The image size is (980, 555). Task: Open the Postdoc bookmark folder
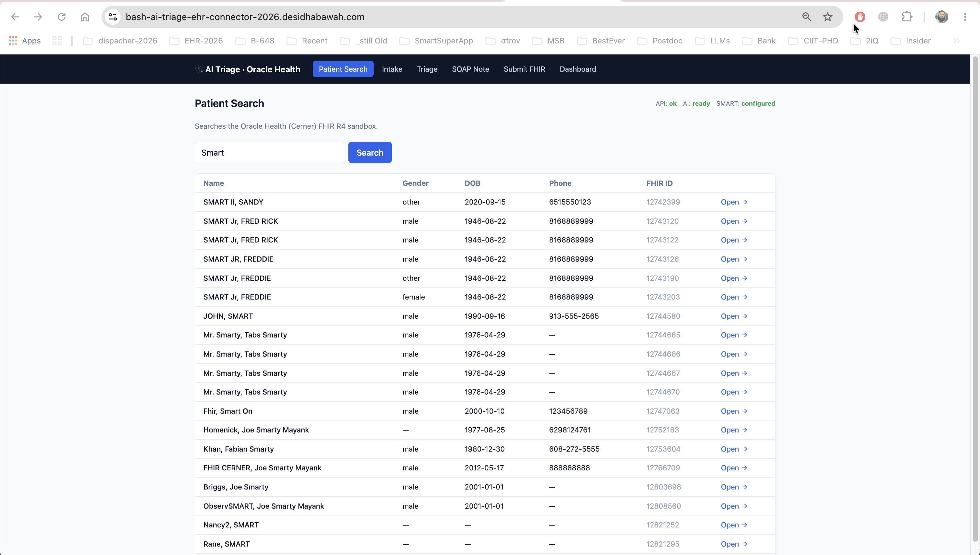pyautogui.click(x=660, y=41)
